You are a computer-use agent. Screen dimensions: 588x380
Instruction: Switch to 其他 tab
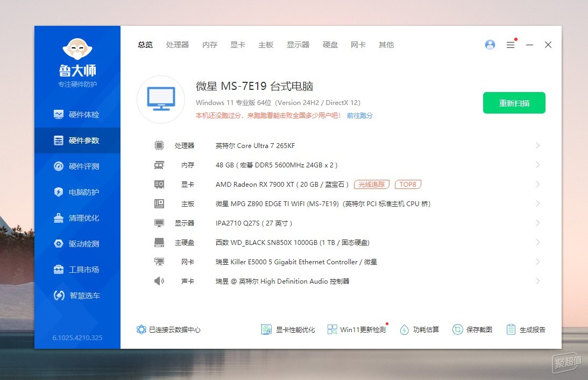386,45
